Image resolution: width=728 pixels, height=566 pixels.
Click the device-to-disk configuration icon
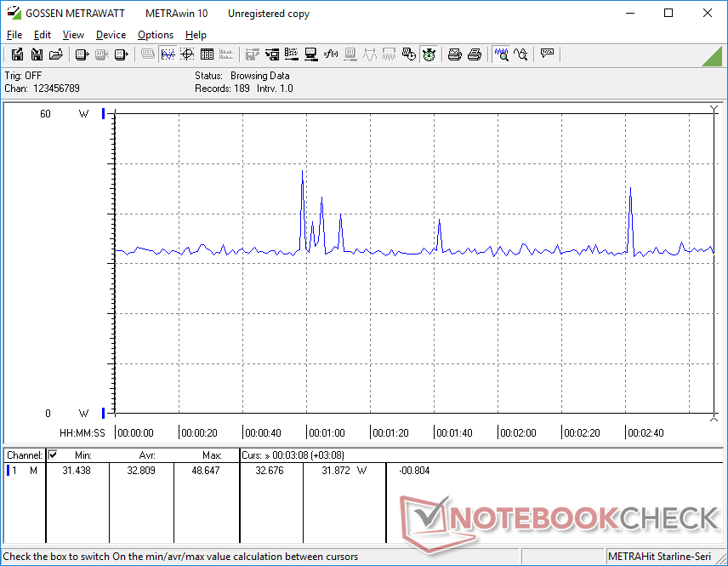tap(271, 54)
